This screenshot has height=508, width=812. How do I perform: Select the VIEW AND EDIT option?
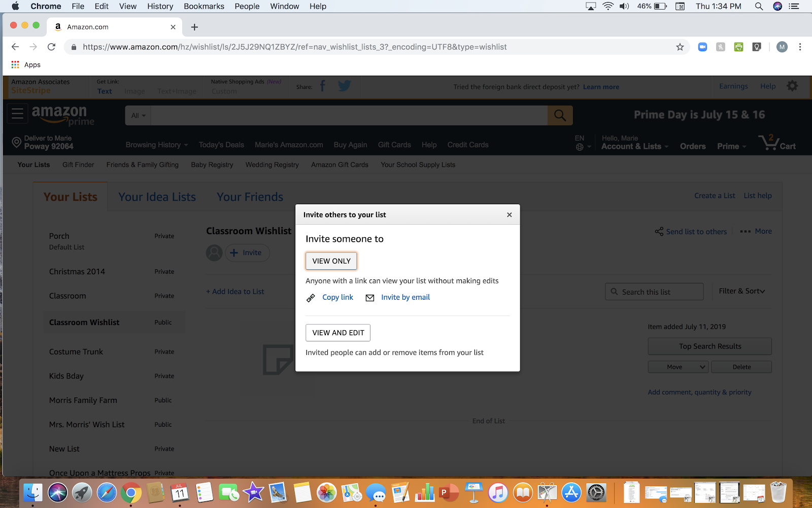[x=338, y=333]
